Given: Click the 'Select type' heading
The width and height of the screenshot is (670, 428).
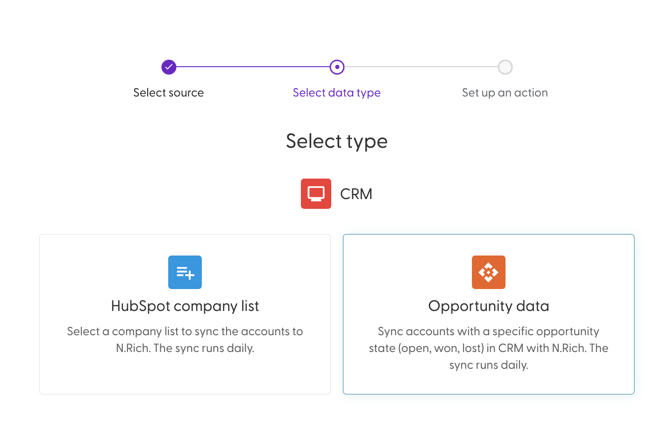Looking at the screenshot, I should click(337, 141).
